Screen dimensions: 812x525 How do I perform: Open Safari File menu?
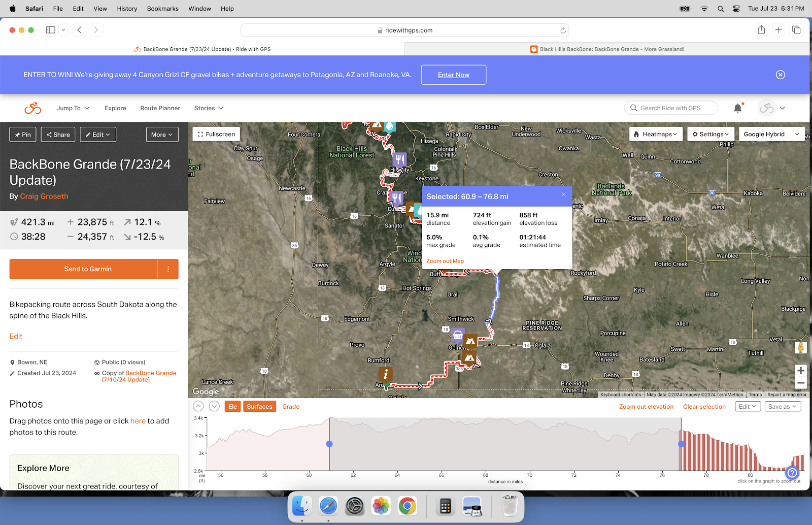(58, 9)
